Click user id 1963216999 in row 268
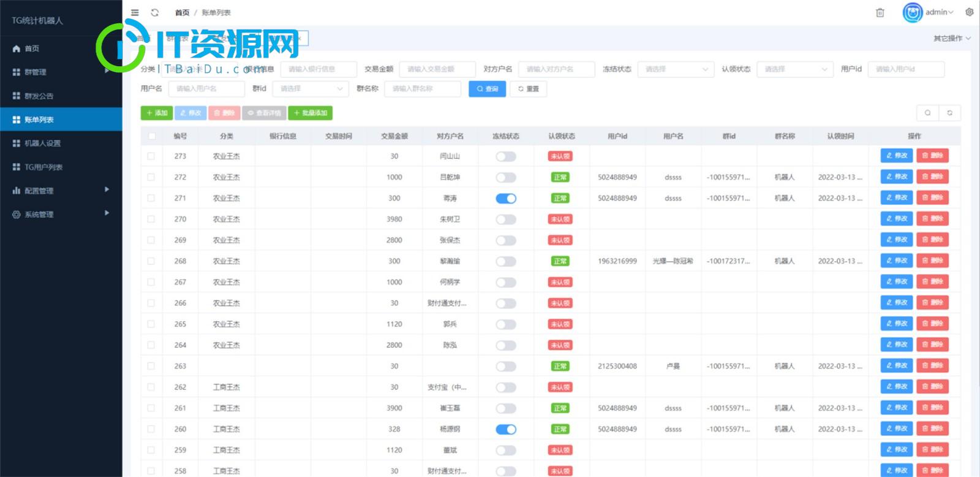980x477 pixels. [x=617, y=261]
